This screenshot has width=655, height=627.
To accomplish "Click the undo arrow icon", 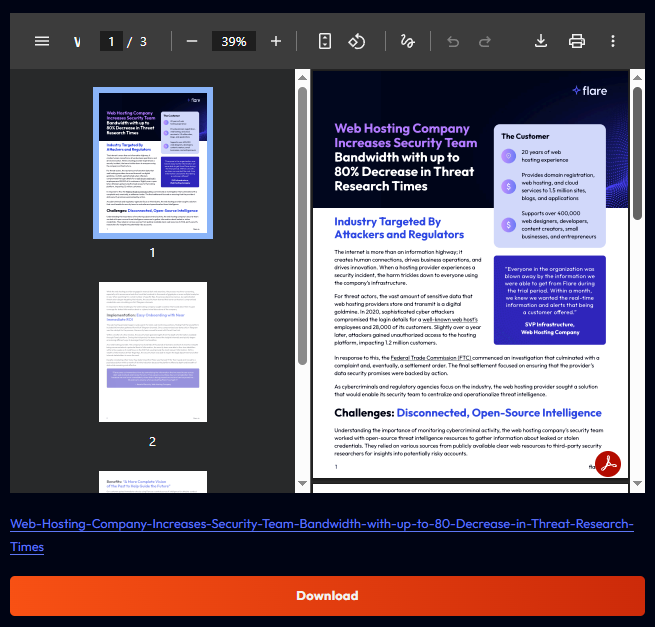I will (x=453, y=41).
